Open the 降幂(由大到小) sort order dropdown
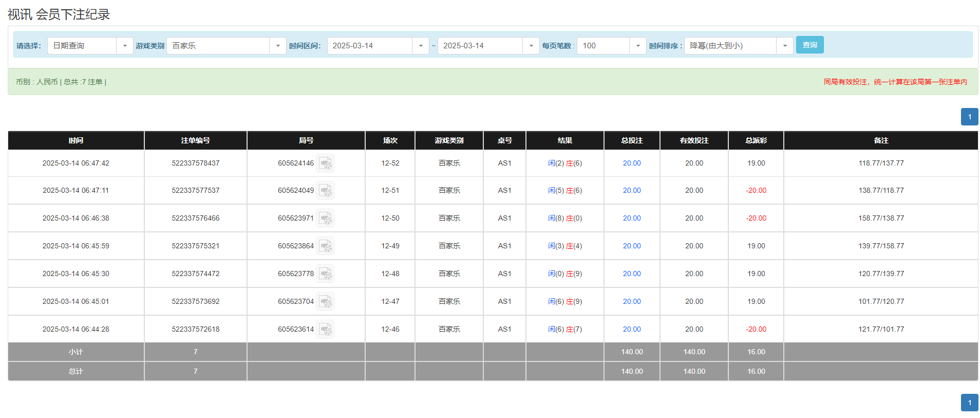The width and height of the screenshot is (980, 418). [x=784, y=46]
